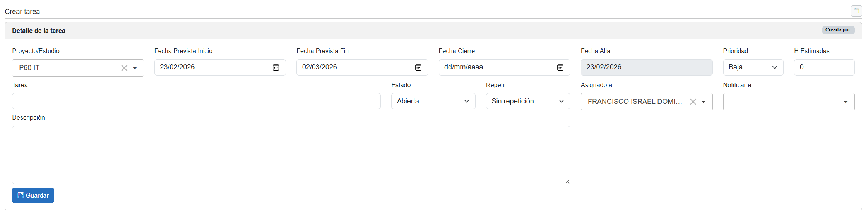Open the Prioridad dropdown
The height and width of the screenshot is (217, 868).
coord(753,67)
